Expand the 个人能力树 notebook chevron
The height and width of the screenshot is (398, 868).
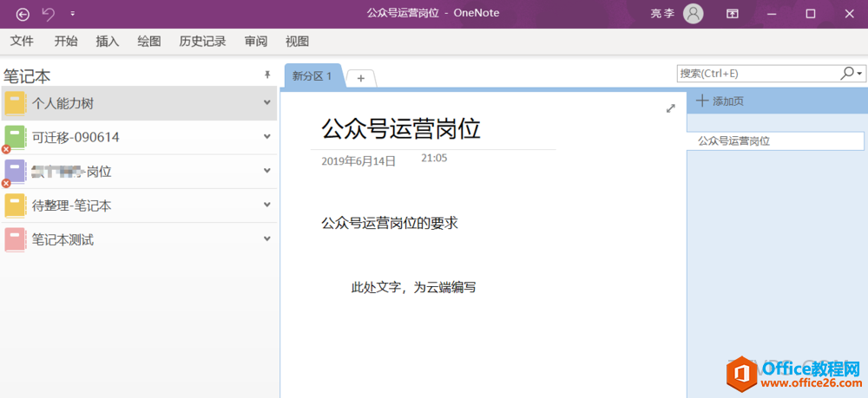pos(267,102)
